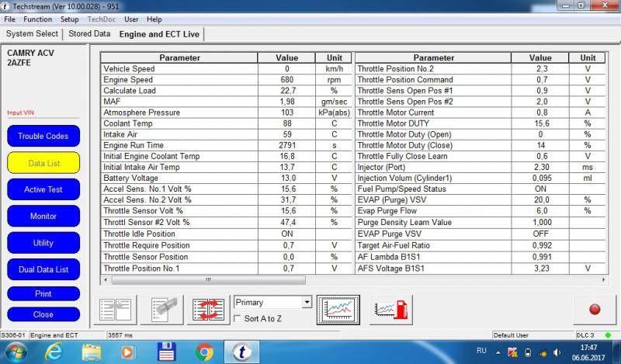Click the first list layout icon
Viewport: 621px width, 364px height.
tap(117, 309)
